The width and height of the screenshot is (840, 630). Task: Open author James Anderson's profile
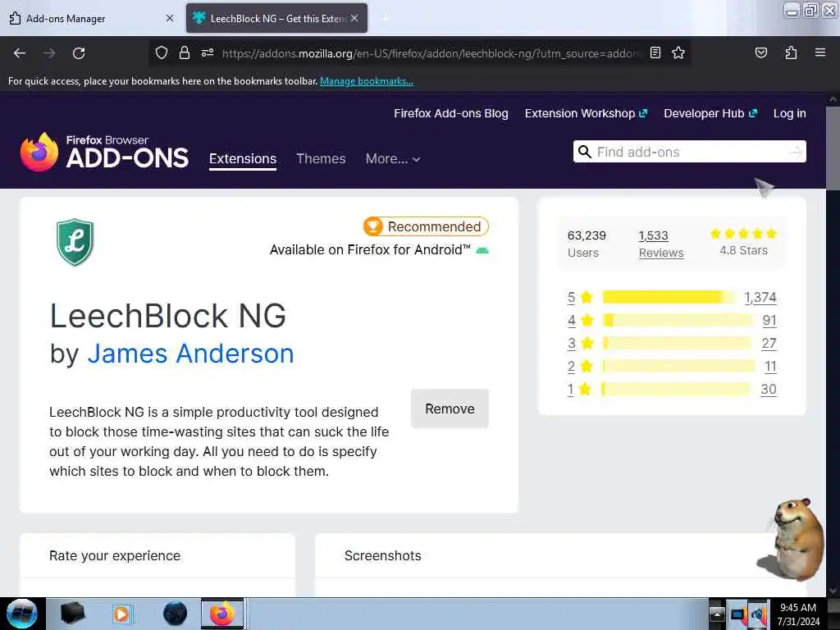pyautogui.click(x=190, y=354)
